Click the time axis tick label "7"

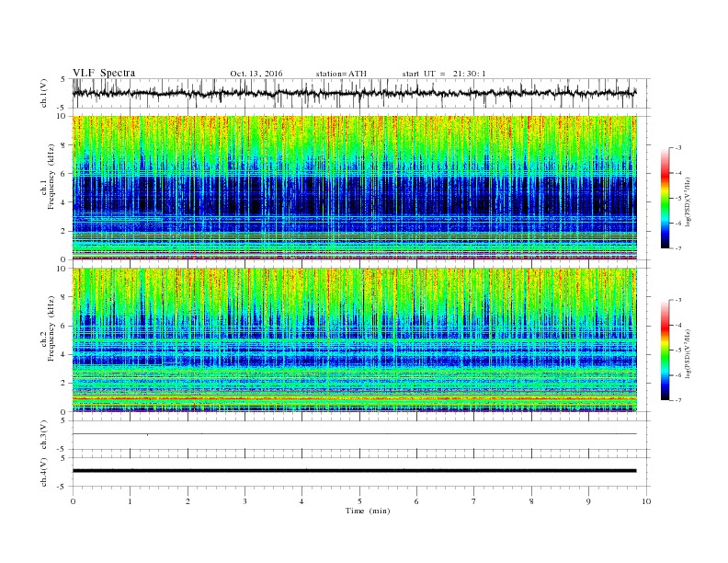point(474,501)
